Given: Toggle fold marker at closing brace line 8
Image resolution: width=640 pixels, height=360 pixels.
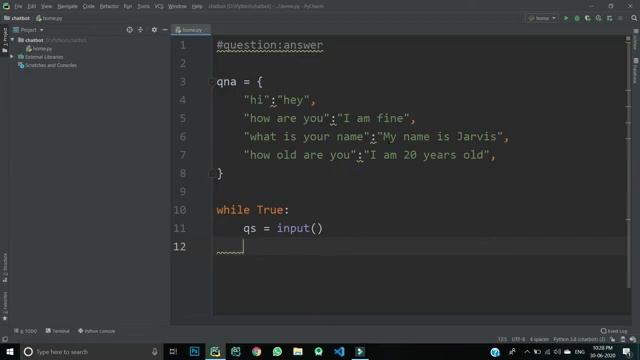Looking at the screenshot, I should (212, 173).
